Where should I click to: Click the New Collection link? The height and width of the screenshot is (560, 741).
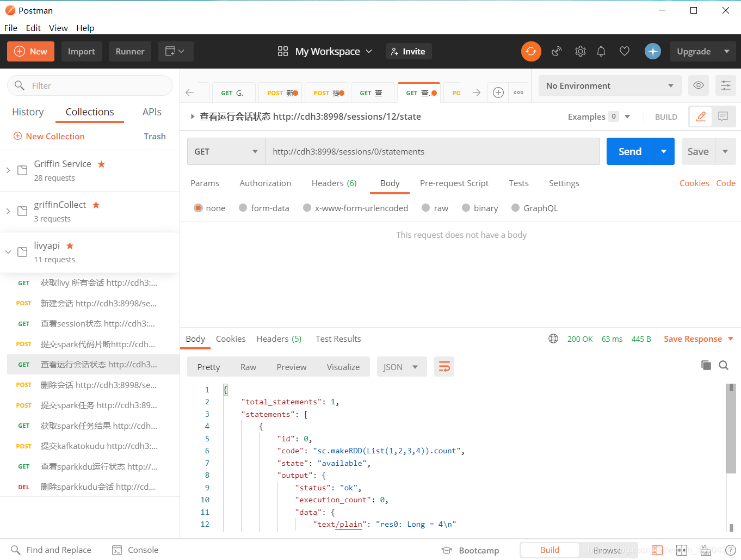click(x=49, y=136)
